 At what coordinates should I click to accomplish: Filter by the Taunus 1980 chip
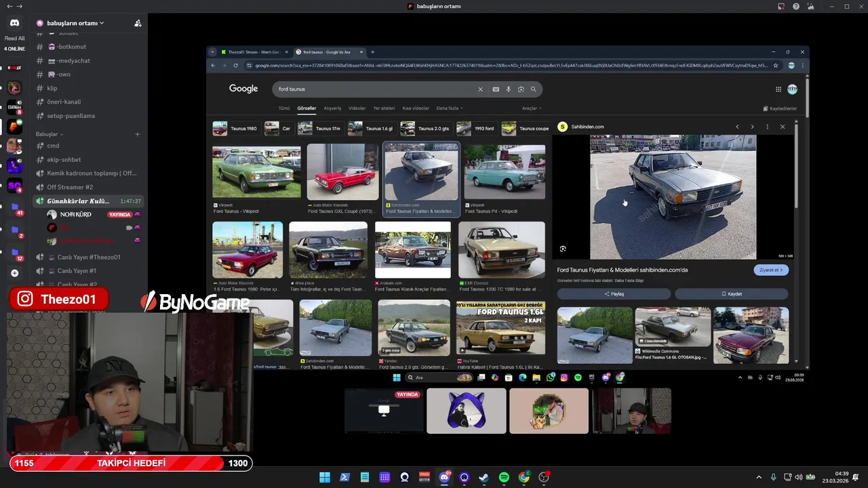(x=235, y=129)
